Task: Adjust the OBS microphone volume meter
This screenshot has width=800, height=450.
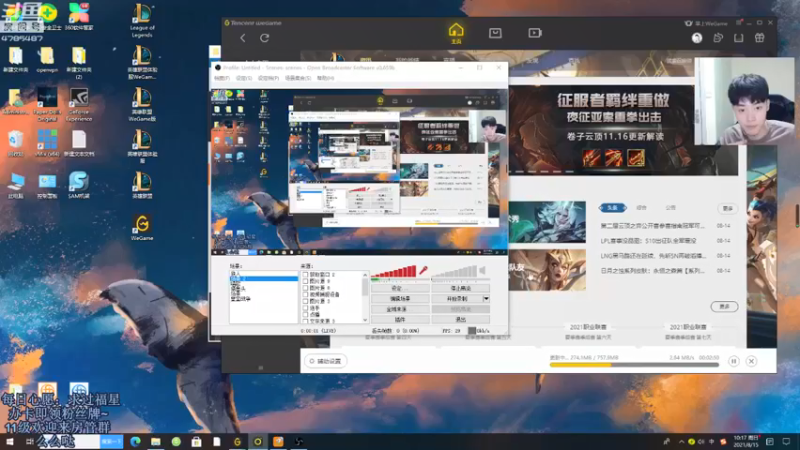Action: [x=394, y=271]
